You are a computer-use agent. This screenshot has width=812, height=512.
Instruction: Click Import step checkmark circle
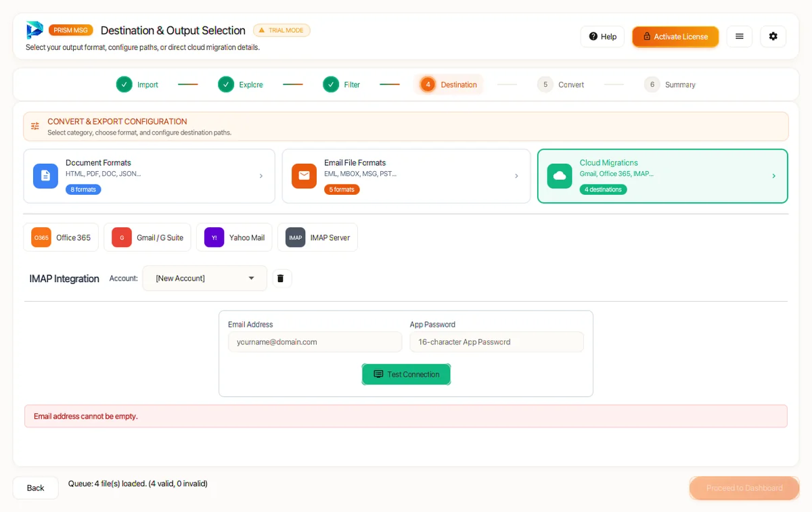click(x=124, y=85)
